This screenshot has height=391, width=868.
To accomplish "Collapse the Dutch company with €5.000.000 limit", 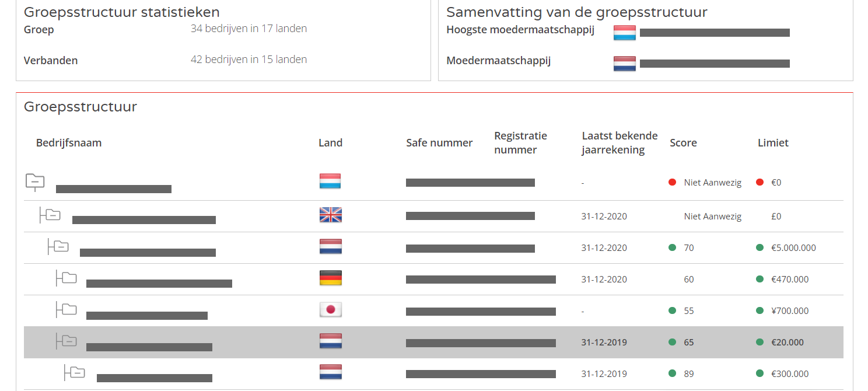I will (x=60, y=247).
